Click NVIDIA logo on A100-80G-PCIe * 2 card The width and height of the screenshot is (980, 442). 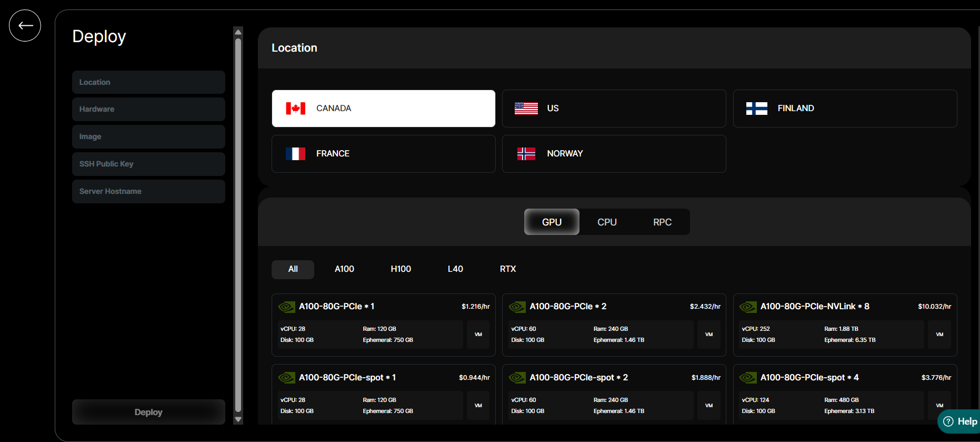click(517, 307)
